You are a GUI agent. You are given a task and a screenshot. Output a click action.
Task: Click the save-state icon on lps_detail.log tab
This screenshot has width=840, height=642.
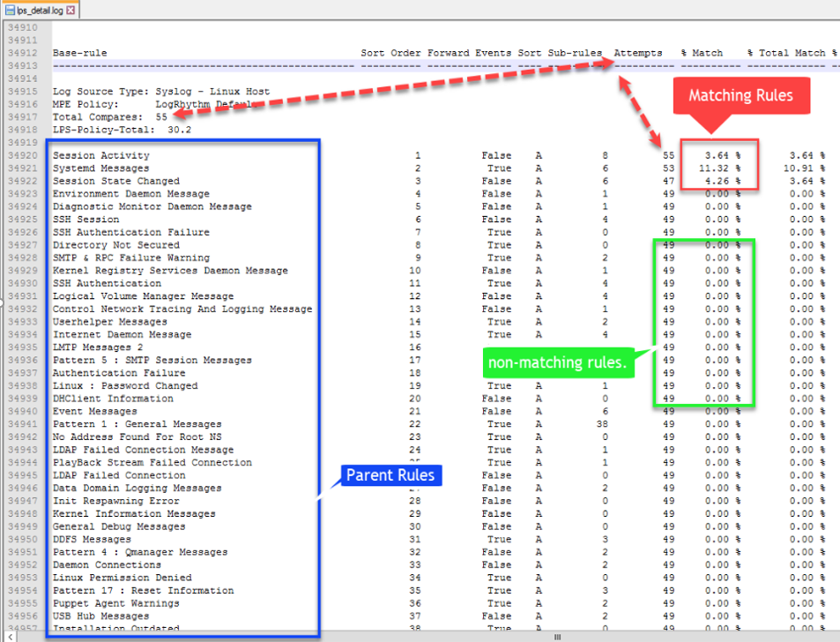coord(9,10)
